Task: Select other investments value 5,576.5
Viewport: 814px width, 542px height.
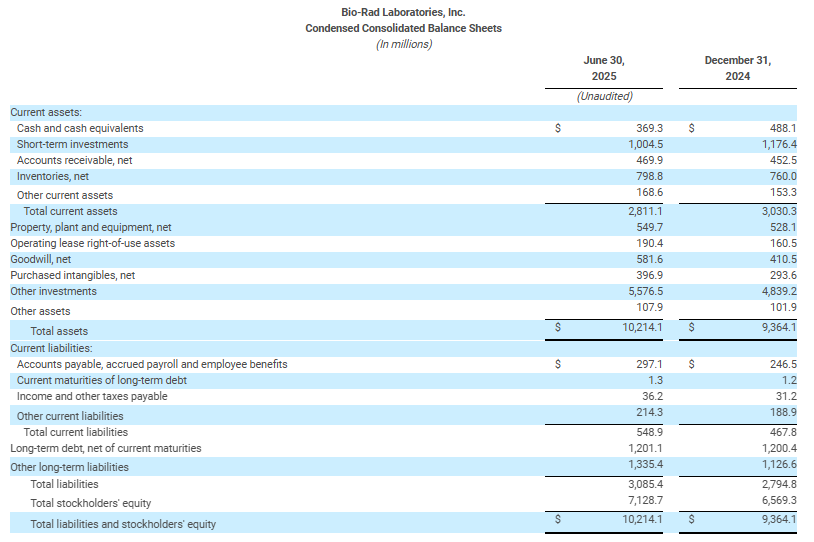Action: point(645,292)
